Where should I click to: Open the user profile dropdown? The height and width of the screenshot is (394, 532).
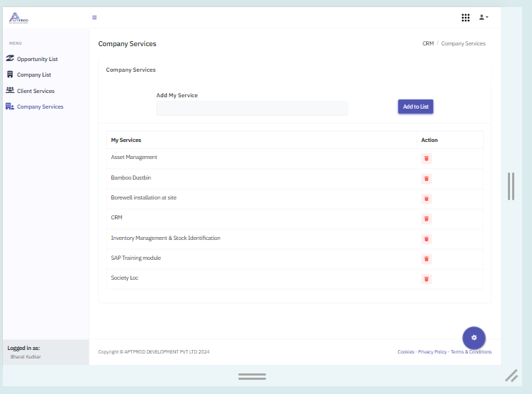point(484,18)
